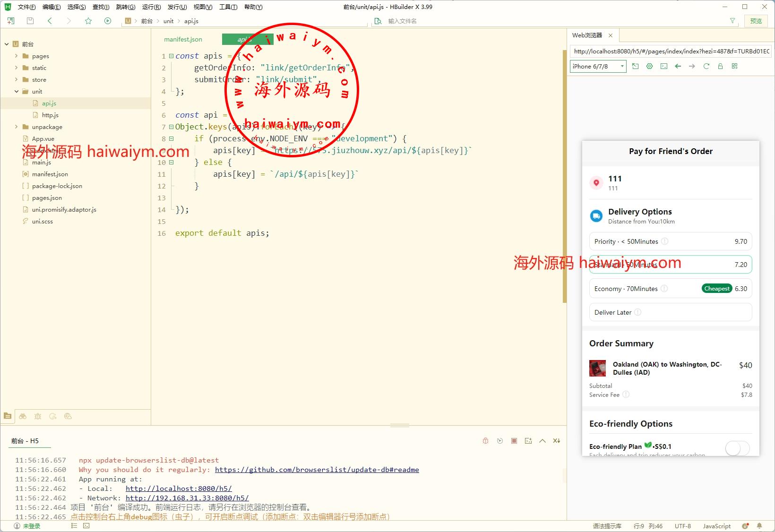
Task: Click the browser settings gear icon
Action: click(x=650, y=67)
